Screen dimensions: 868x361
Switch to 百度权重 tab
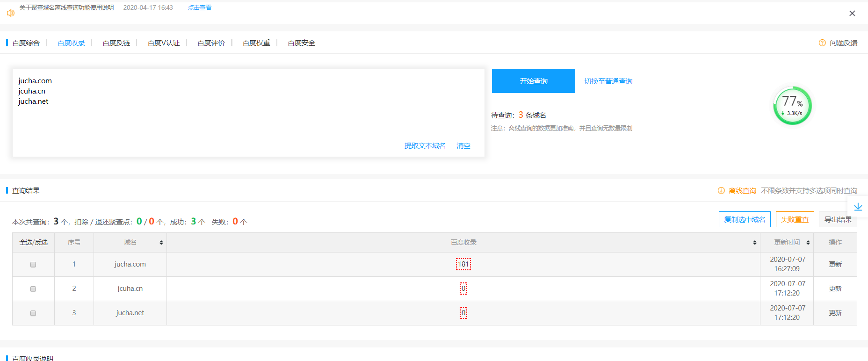[x=256, y=43]
